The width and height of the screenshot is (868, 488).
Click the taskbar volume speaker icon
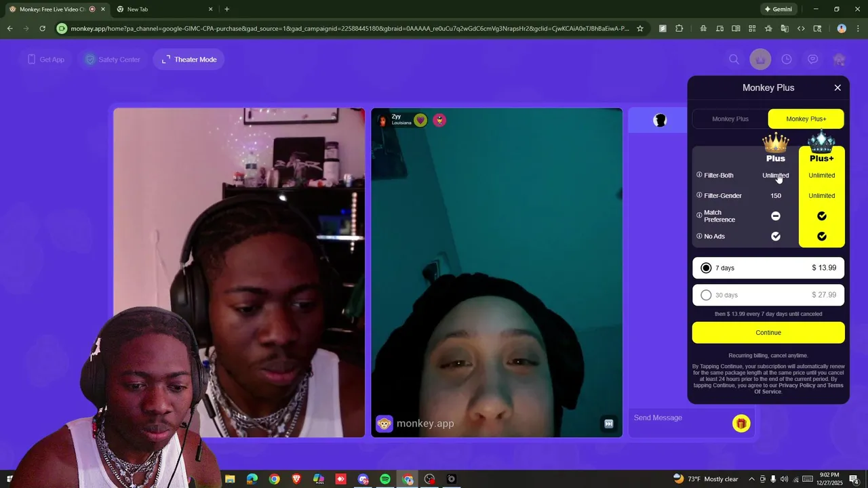click(785, 479)
